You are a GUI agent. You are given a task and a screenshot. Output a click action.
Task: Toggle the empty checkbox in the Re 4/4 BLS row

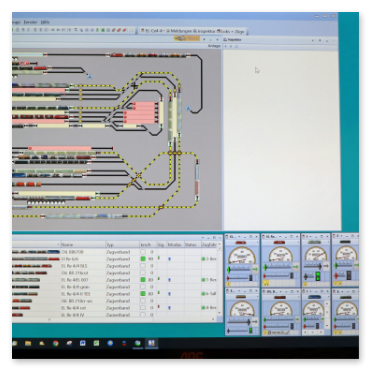(x=143, y=266)
